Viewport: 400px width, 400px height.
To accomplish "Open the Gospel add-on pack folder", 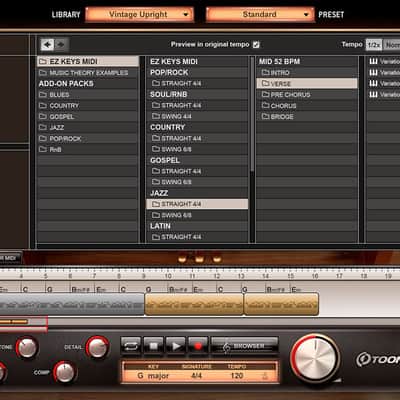I will [88, 117].
